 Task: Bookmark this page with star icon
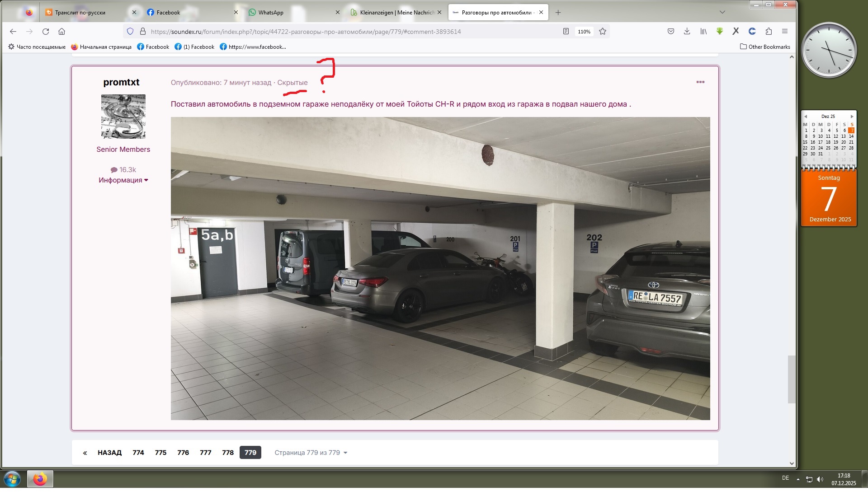click(x=603, y=32)
